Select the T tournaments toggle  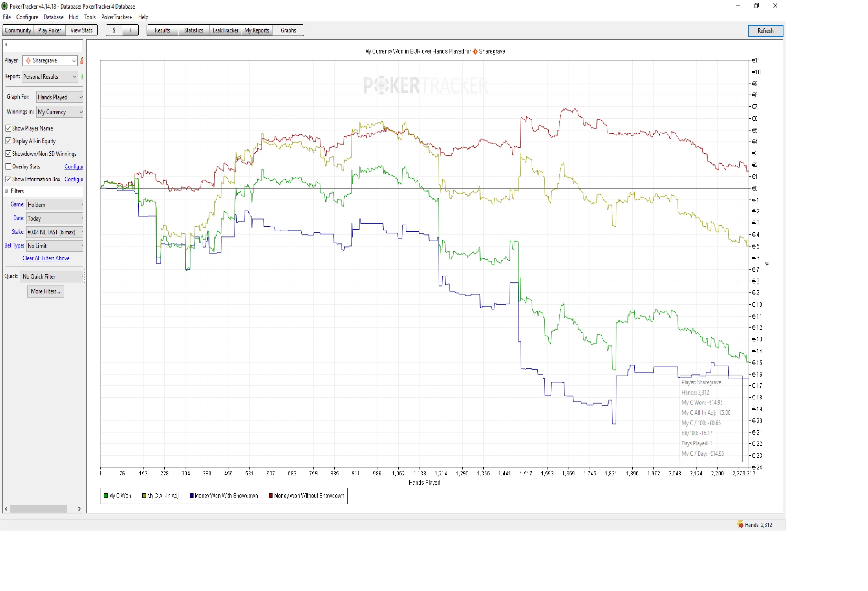coord(130,30)
